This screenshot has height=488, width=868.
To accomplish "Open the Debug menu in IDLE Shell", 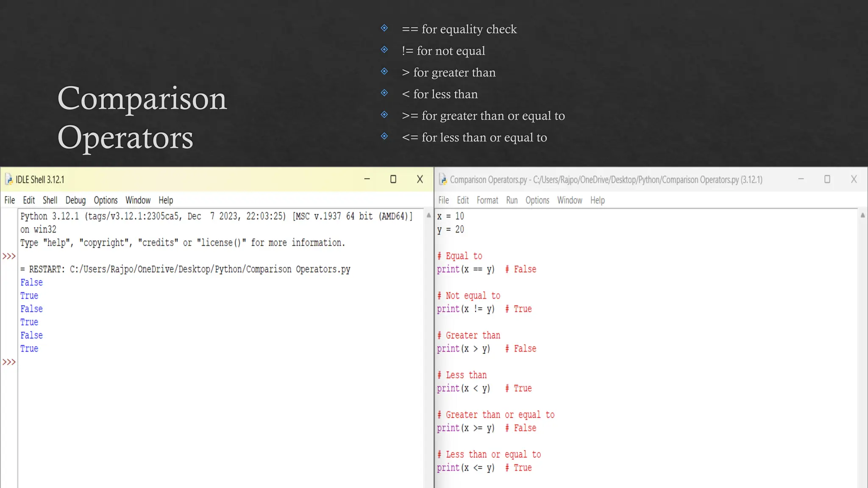I will 75,200.
